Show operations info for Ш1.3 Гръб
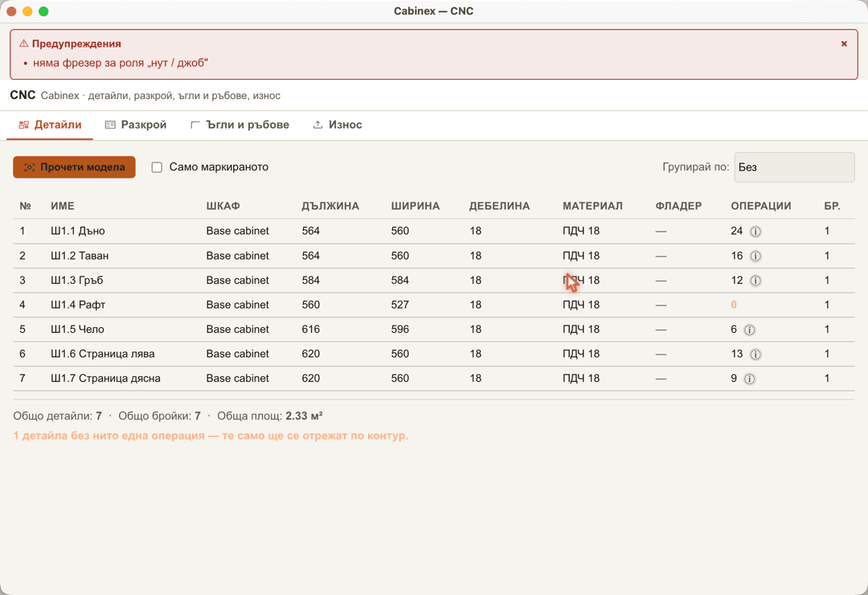 pos(755,281)
